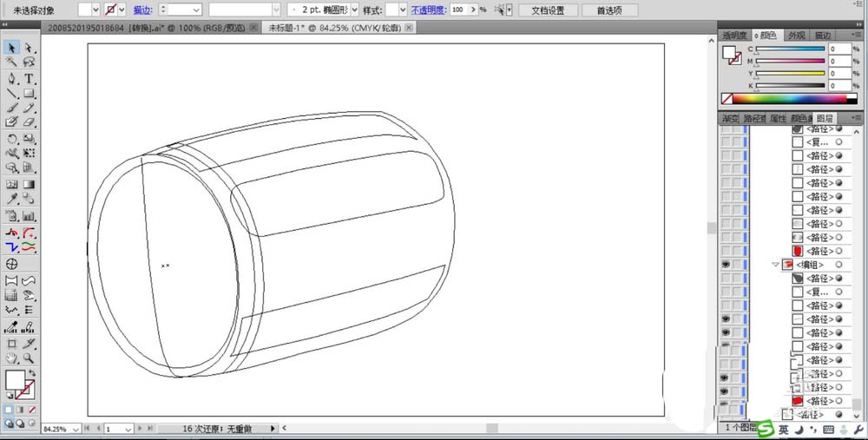Toggle visibility of the bottom red 路径 layer
This screenshot has width=868, height=440.
click(x=725, y=402)
